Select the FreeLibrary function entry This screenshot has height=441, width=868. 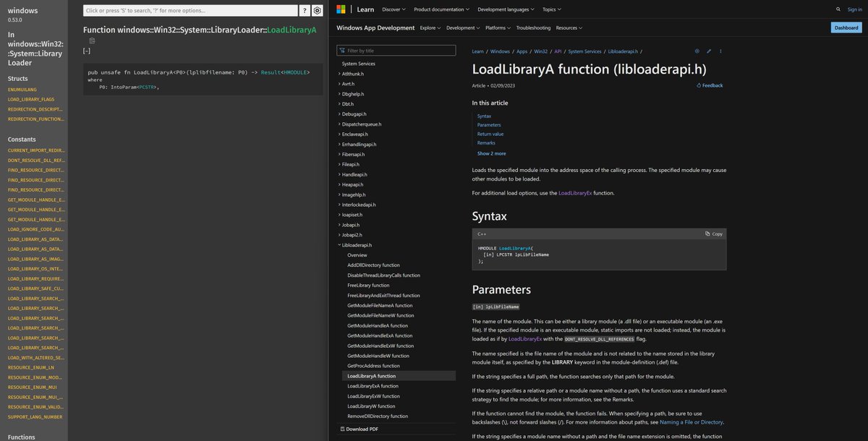click(368, 286)
